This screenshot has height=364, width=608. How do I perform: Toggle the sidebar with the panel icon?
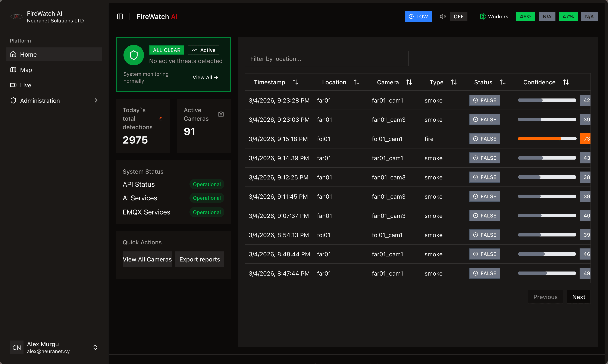pyautogui.click(x=120, y=16)
